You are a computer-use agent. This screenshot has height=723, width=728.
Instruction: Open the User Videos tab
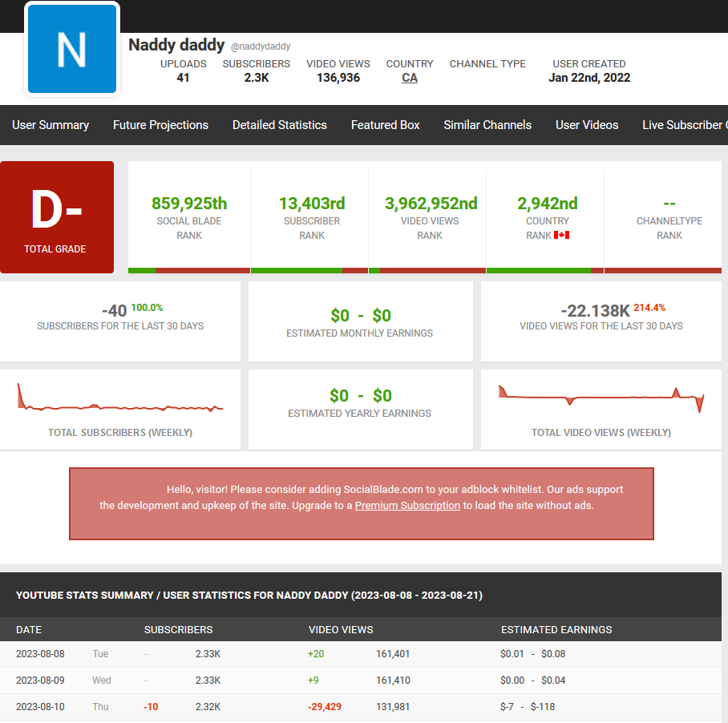coord(587,125)
